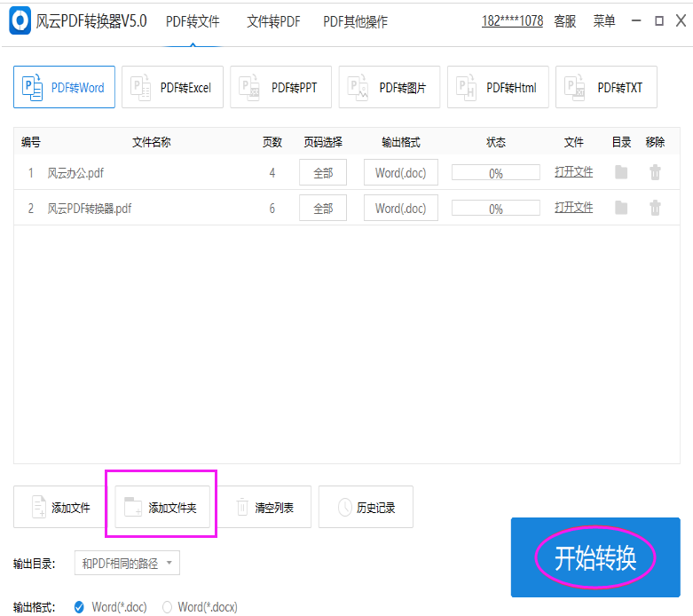Select the PDF转图片 conversion option
Viewport: 693px width, 616px height.
point(390,87)
